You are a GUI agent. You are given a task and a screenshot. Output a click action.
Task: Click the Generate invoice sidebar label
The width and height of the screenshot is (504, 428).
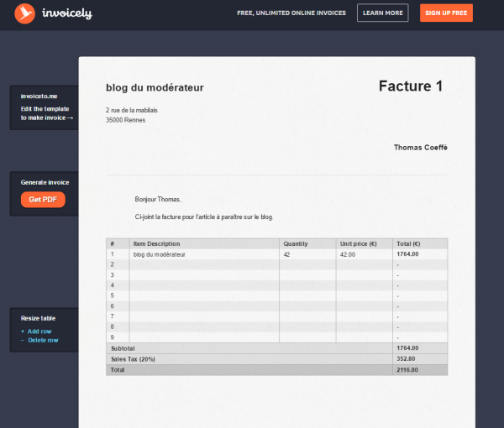pos(45,182)
